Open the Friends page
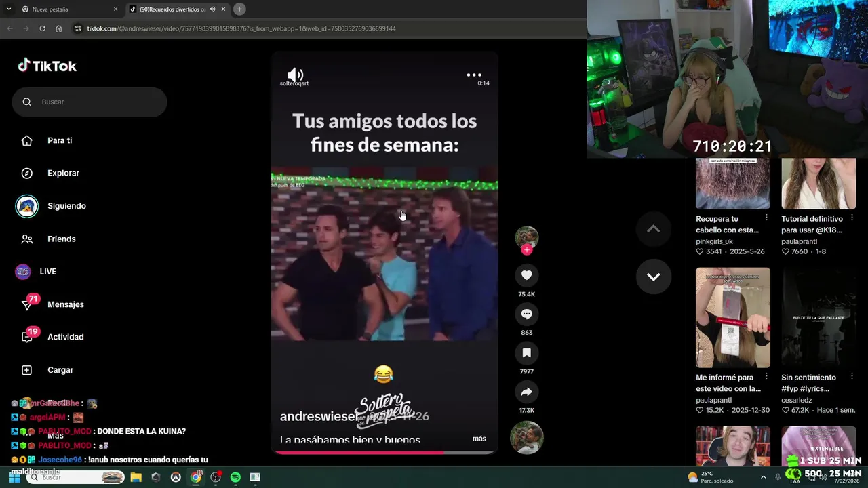Viewport: 868px width, 488px height. 61,239
